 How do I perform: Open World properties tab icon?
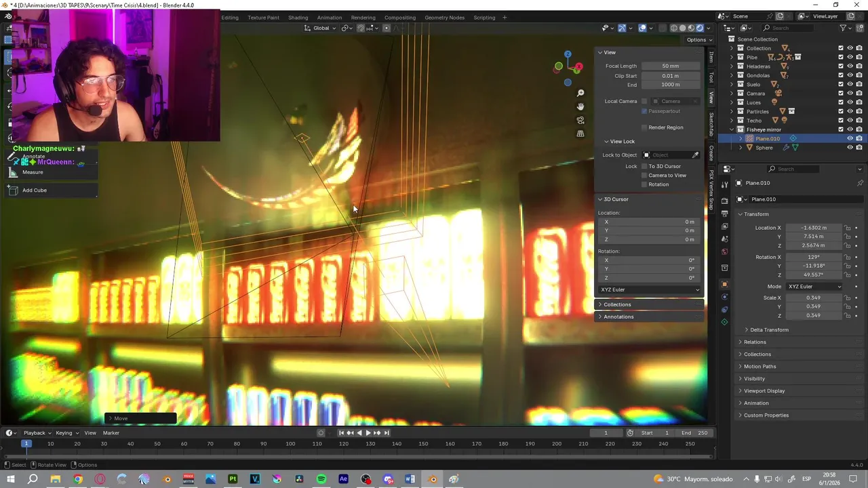click(x=724, y=252)
